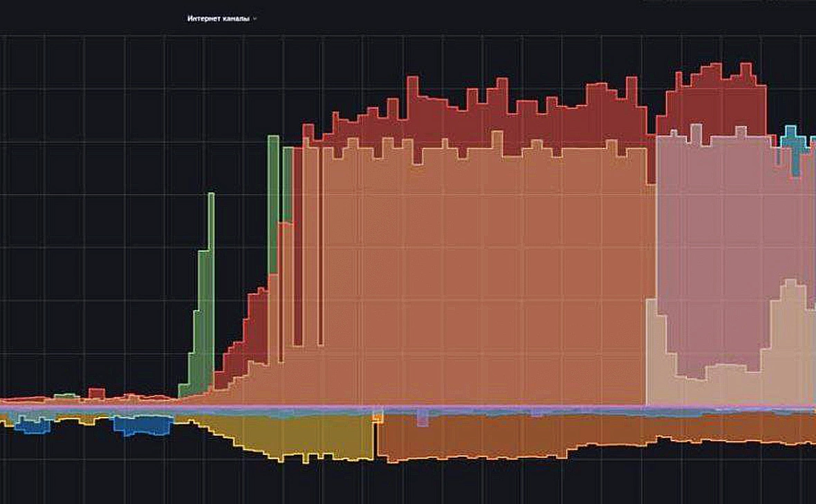
Task: Click the "Интернет каналы" panel title
Action: (x=218, y=19)
